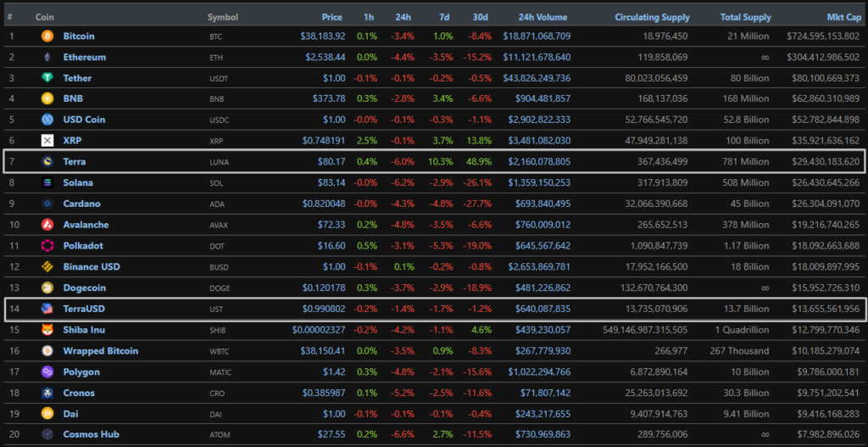Click the Ethereum diamond logo icon

[47, 58]
